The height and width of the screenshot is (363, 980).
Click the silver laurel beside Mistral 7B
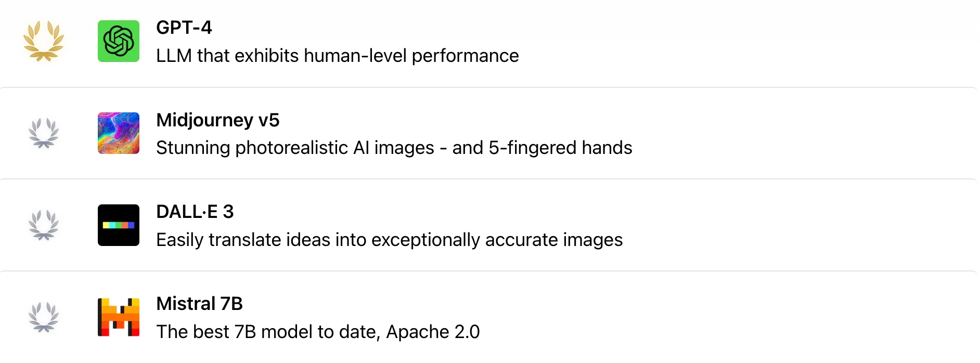click(x=44, y=317)
